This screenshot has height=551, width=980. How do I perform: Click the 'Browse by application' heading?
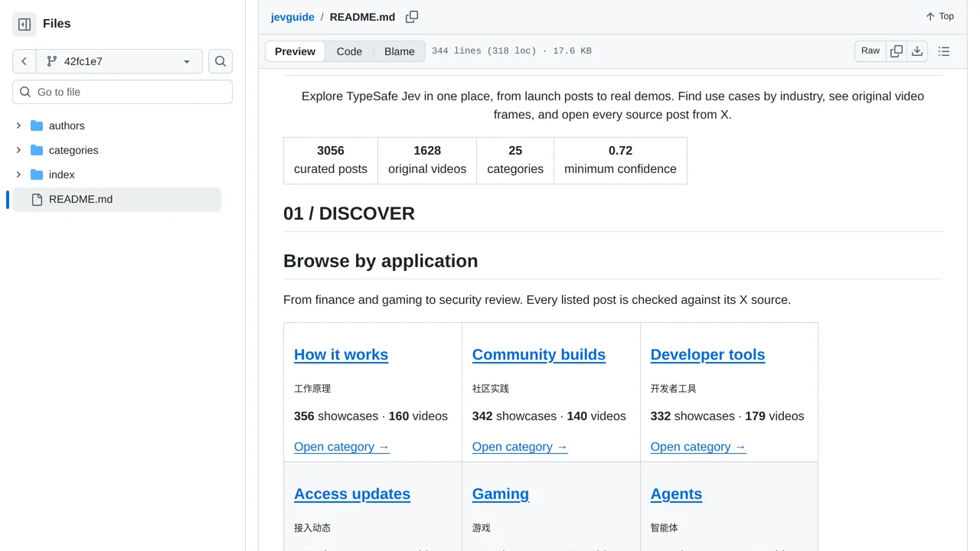click(x=381, y=261)
